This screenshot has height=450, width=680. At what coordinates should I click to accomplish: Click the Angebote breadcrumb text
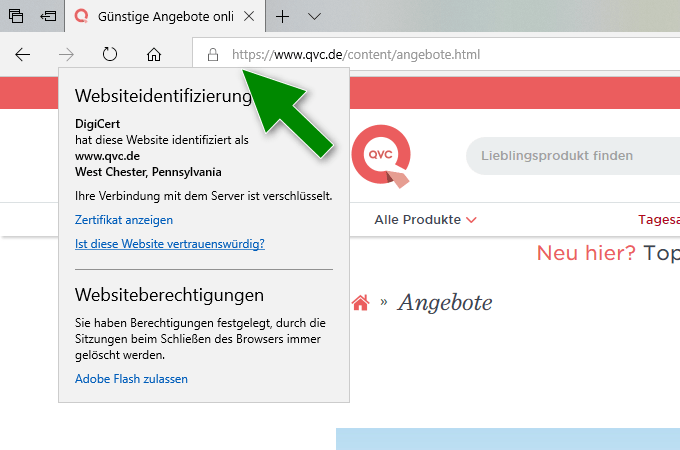pyautogui.click(x=445, y=302)
